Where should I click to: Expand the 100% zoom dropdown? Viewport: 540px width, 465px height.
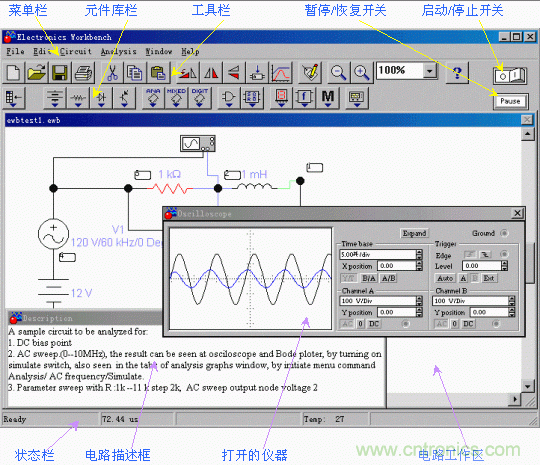(x=429, y=71)
